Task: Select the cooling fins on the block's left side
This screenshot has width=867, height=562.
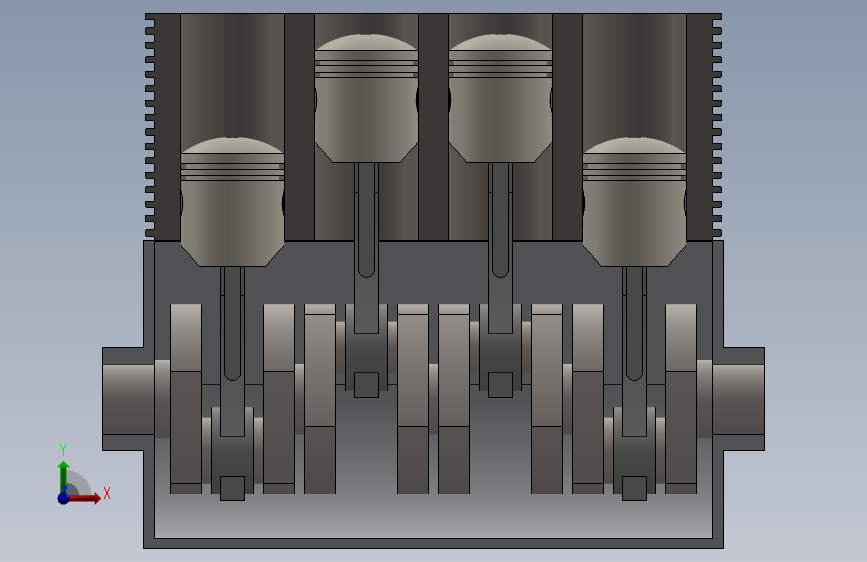Action: tap(150, 127)
